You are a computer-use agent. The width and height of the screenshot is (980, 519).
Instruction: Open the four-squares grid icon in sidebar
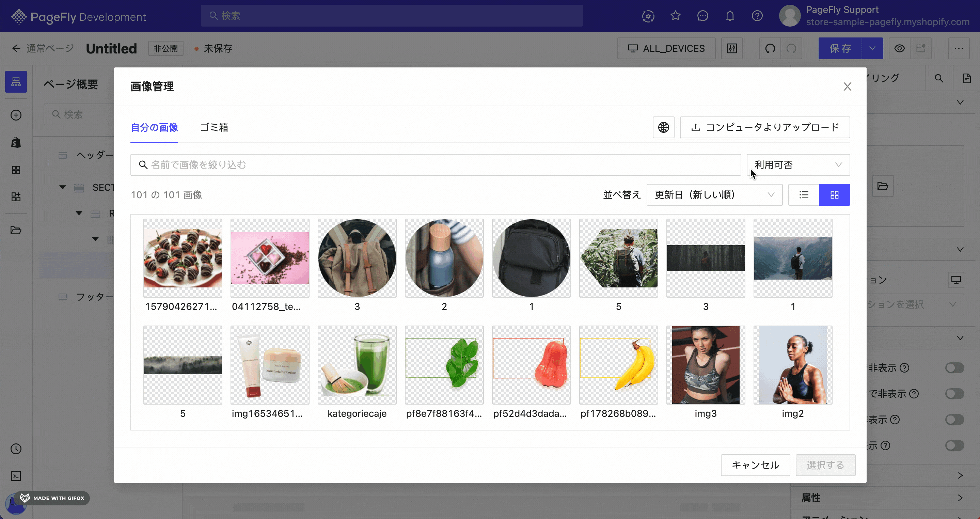pos(16,170)
